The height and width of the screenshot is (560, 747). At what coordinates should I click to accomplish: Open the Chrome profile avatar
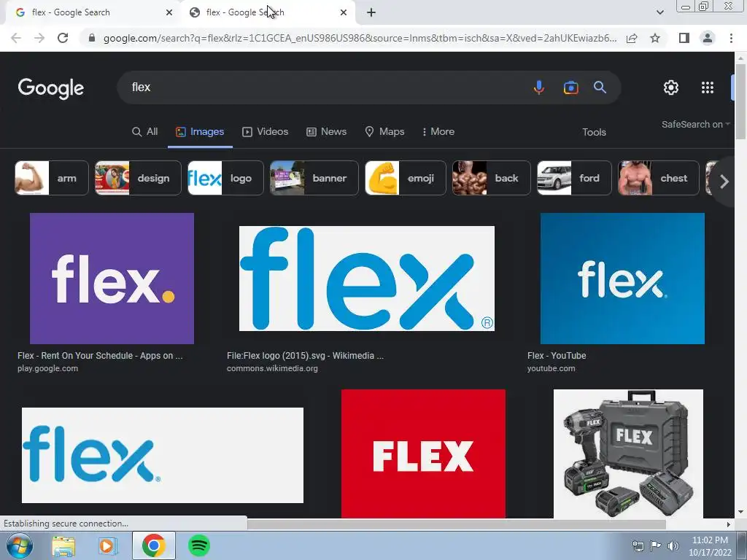click(x=708, y=38)
